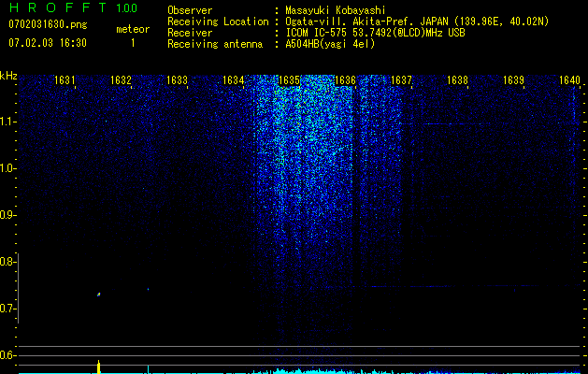588x374 pixels.
Task: Click the 1632 time axis marker
Action: [x=121, y=79]
